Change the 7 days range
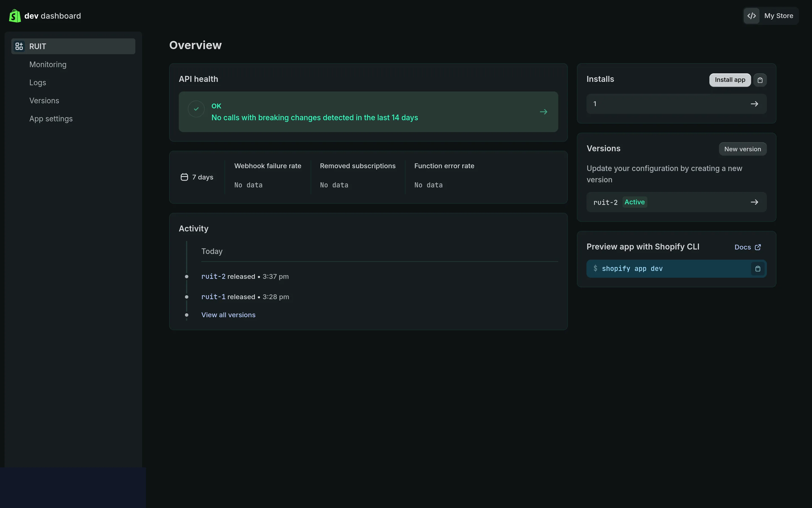The image size is (812, 508). point(197,177)
